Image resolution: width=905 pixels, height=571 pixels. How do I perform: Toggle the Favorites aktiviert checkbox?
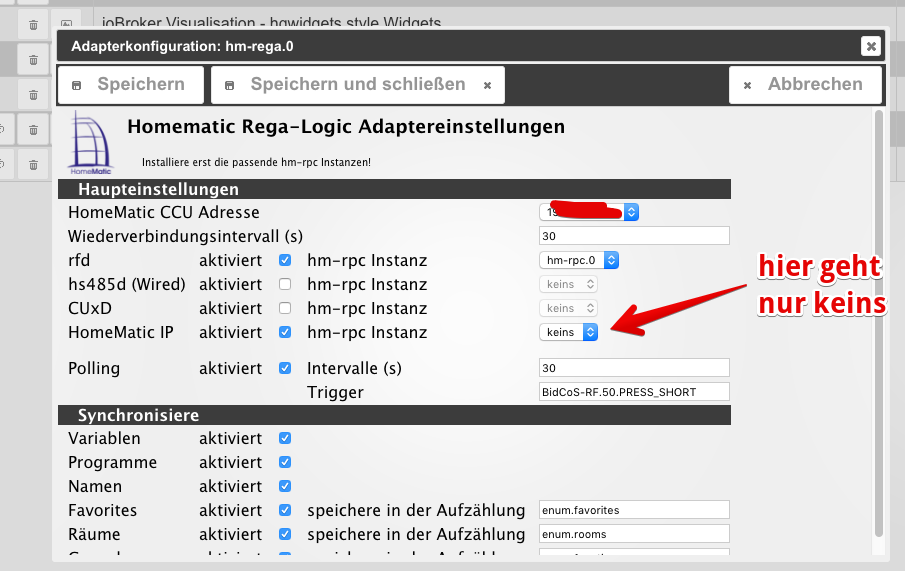coord(285,510)
